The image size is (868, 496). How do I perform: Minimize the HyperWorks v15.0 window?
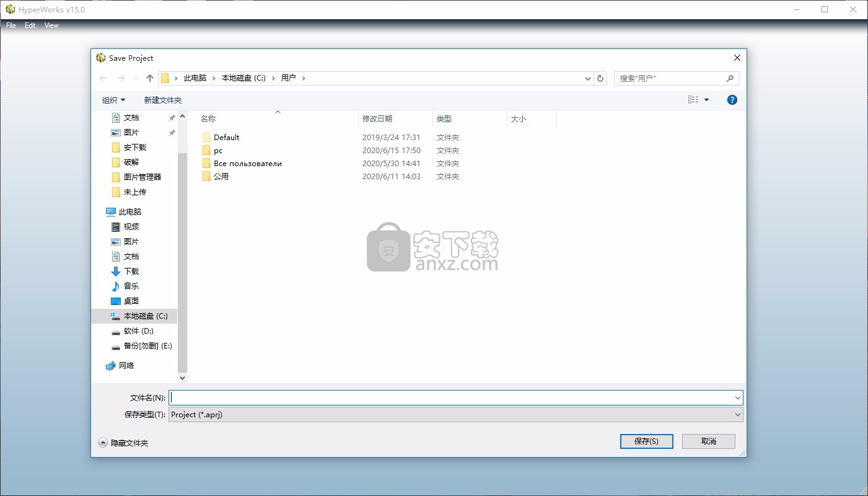click(x=797, y=9)
